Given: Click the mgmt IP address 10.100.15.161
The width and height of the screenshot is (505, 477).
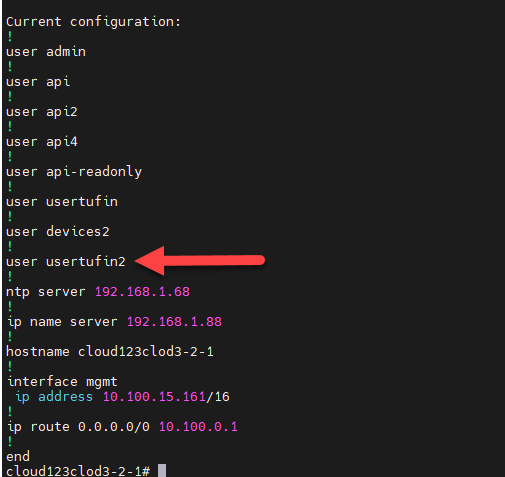Looking at the screenshot, I should click(154, 397).
